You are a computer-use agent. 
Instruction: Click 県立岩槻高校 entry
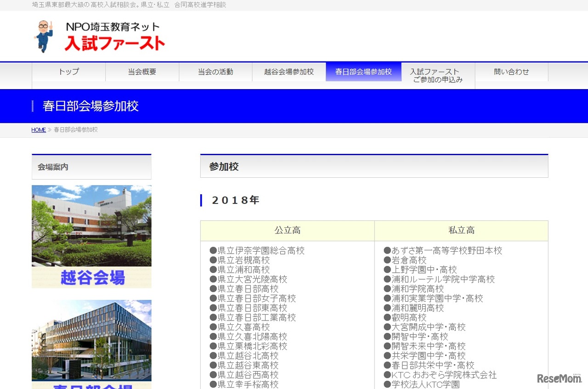click(x=240, y=260)
